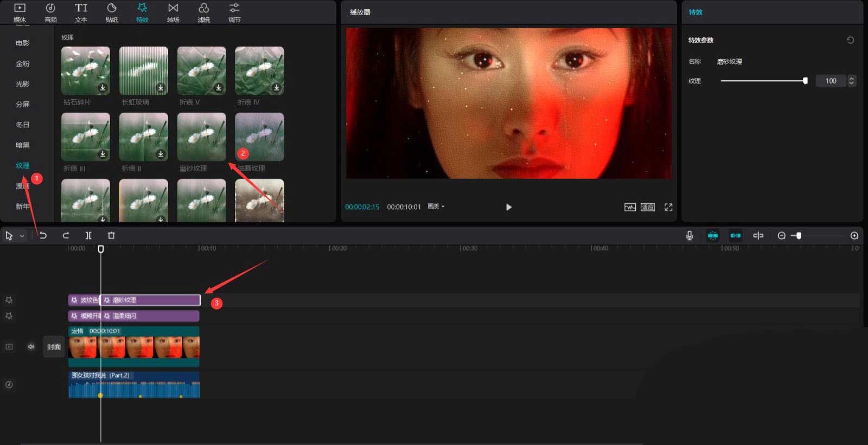Screen dimensions: 868x445
Task: Click the 纹理 intensity slider handle
Action: pyautogui.click(x=805, y=81)
